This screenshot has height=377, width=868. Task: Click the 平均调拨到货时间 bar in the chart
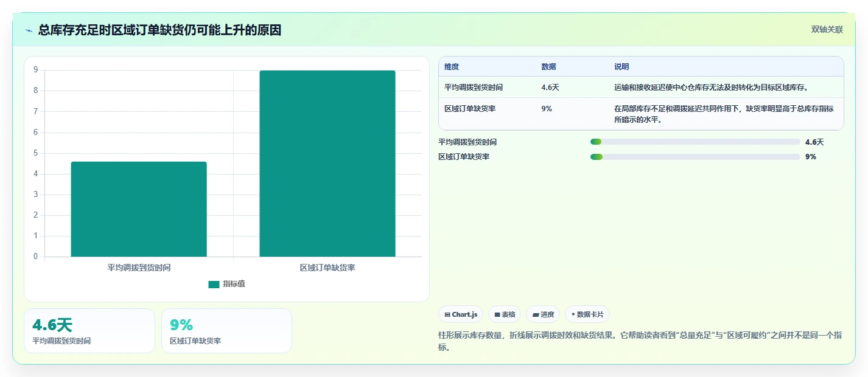click(x=139, y=209)
